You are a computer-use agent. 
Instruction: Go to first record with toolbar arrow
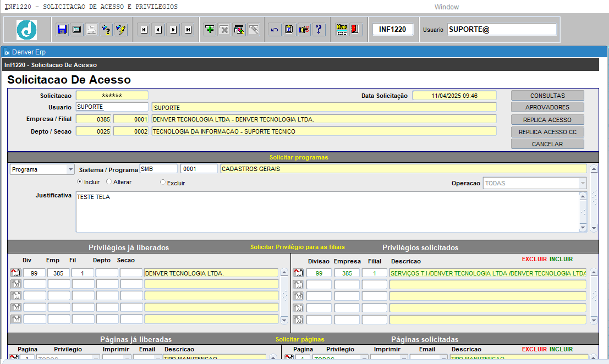point(144,30)
